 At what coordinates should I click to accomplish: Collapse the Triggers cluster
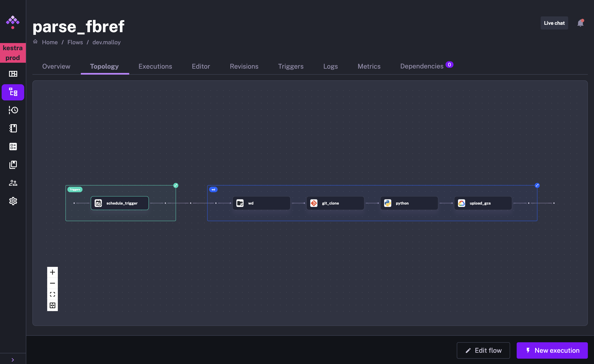pyautogui.click(x=176, y=185)
